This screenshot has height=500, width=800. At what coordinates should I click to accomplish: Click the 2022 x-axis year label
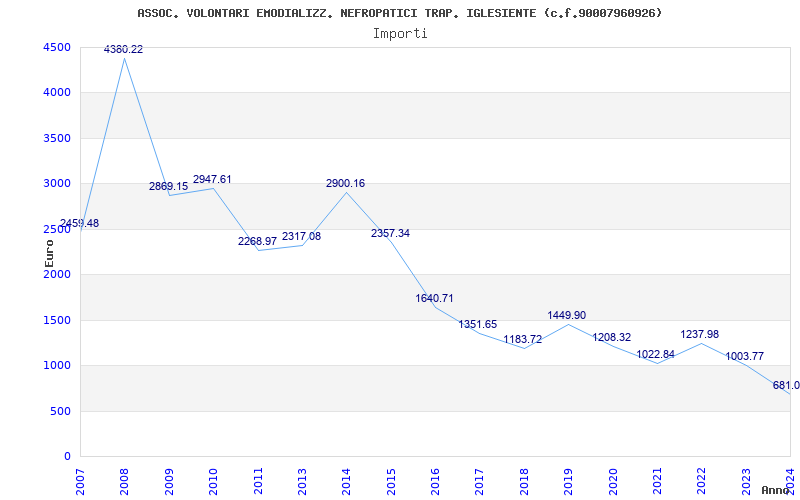[x=701, y=480]
